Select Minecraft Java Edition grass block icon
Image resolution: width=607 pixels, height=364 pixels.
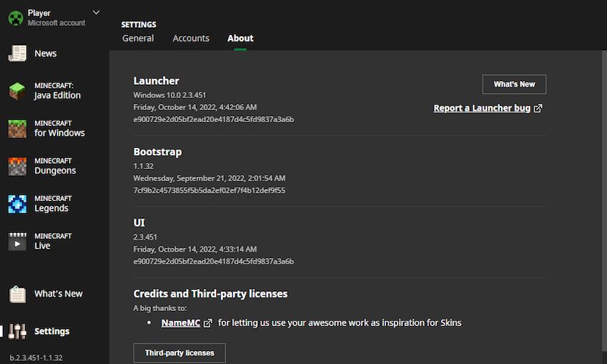(17, 91)
